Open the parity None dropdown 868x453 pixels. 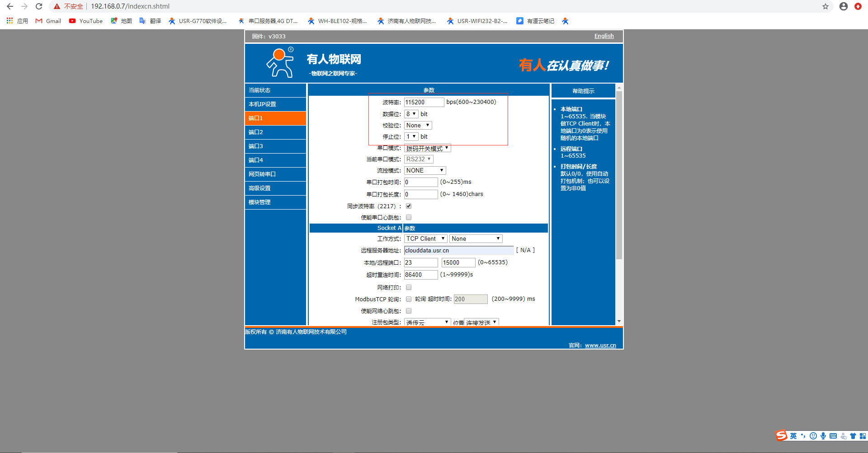[418, 125]
